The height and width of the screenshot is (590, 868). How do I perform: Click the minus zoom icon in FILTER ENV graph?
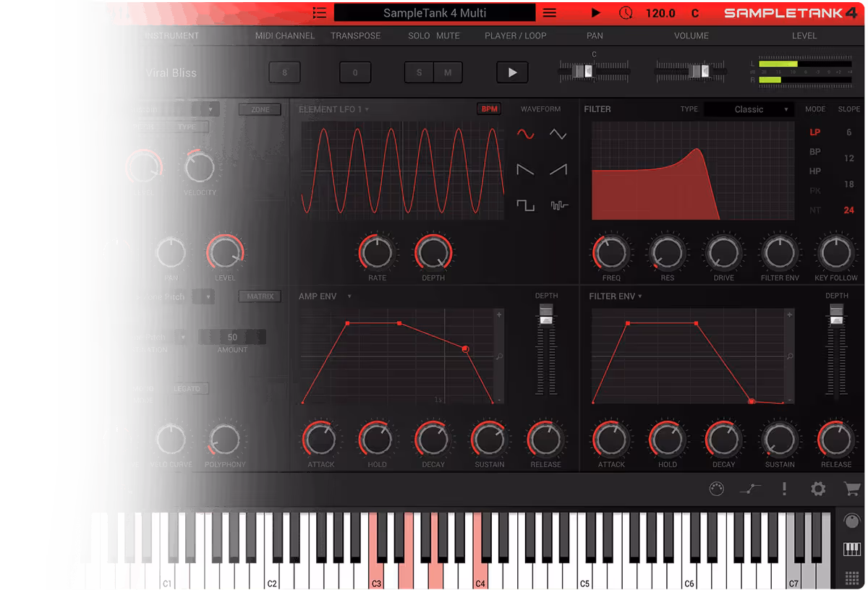coord(789,399)
